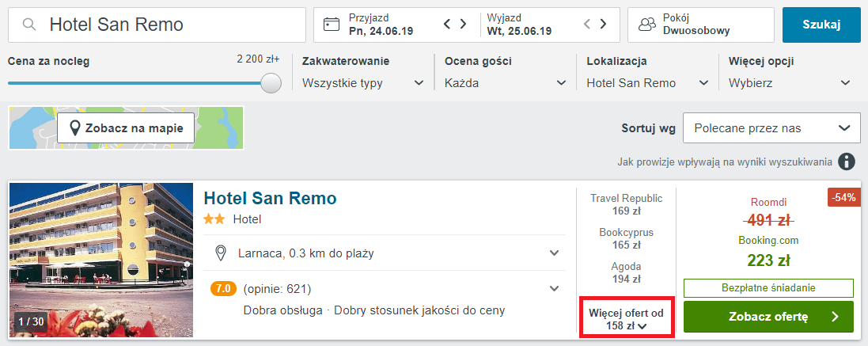
Task: Click the guests icon in the Pokój selector
Action: pos(646,25)
